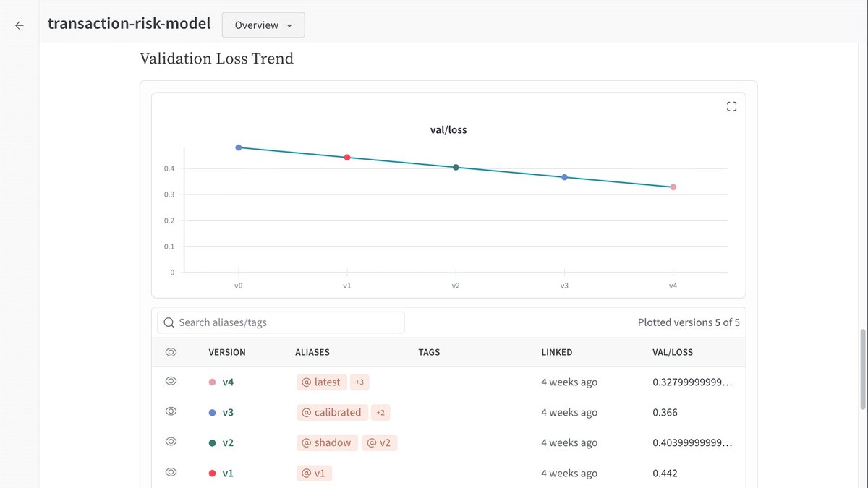The height and width of the screenshot is (488, 868).
Task: Click the LINKED column header
Action: coord(557,352)
